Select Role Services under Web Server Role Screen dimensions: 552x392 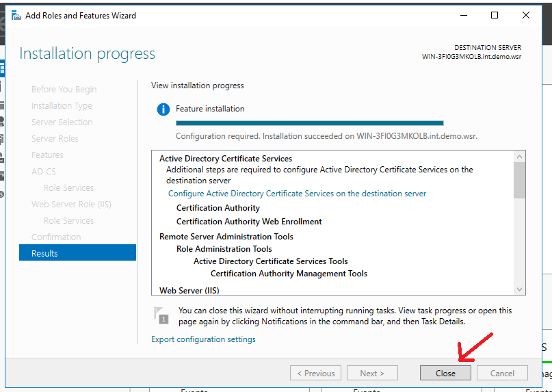(x=68, y=220)
